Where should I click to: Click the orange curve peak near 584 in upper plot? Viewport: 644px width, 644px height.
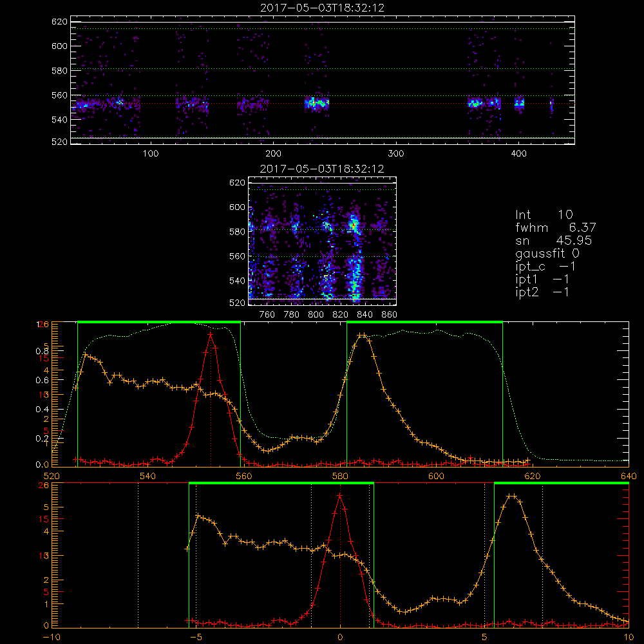[361, 335]
